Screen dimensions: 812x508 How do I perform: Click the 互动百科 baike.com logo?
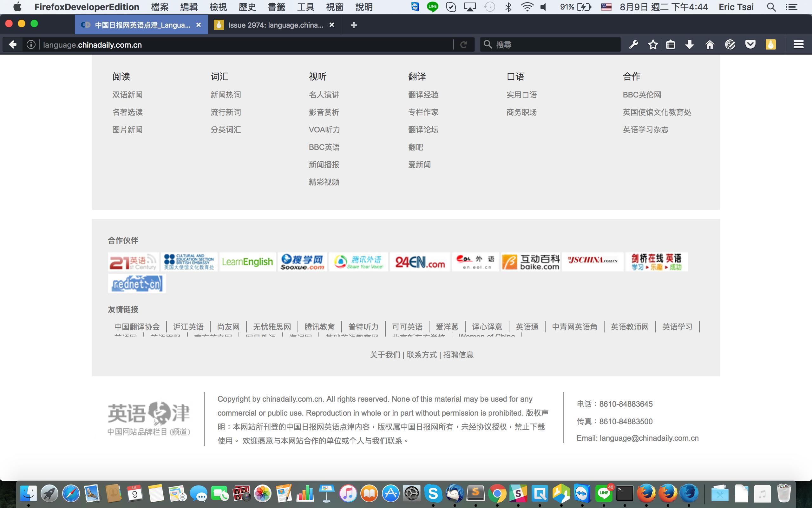click(531, 262)
